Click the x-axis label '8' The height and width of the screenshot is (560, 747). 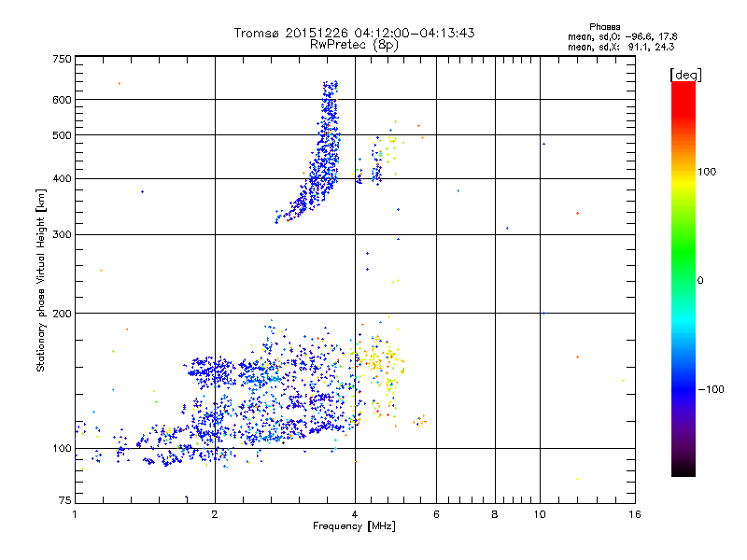[x=495, y=514]
